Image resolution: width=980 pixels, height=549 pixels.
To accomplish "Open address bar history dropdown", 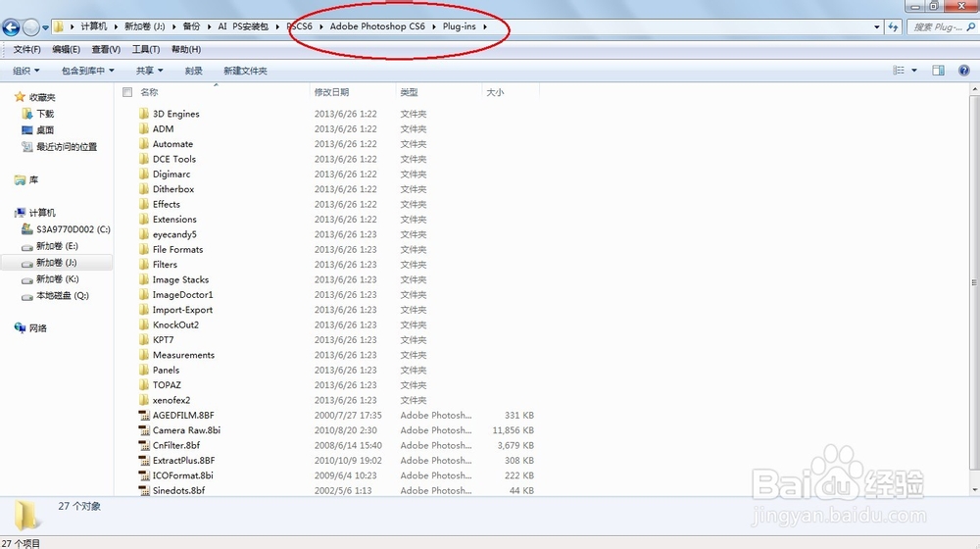I will [876, 26].
